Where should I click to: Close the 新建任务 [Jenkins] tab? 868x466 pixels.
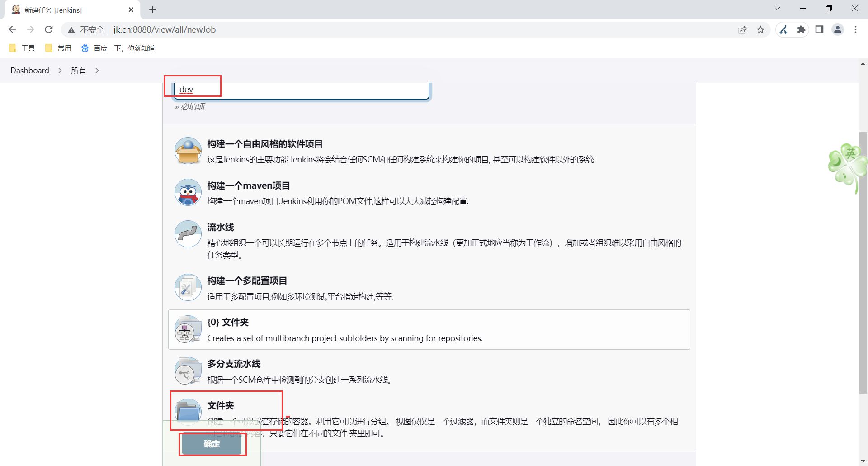pyautogui.click(x=131, y=10)
